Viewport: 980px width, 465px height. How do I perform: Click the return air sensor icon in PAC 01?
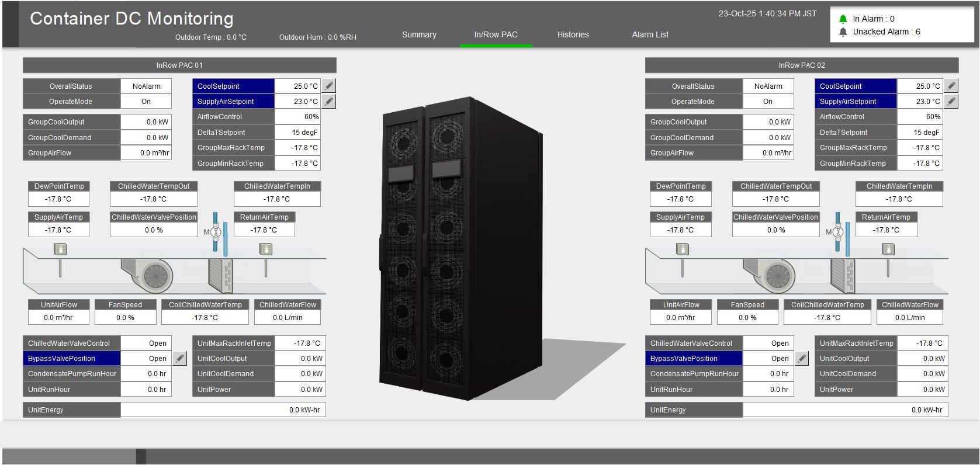(266, 250)
